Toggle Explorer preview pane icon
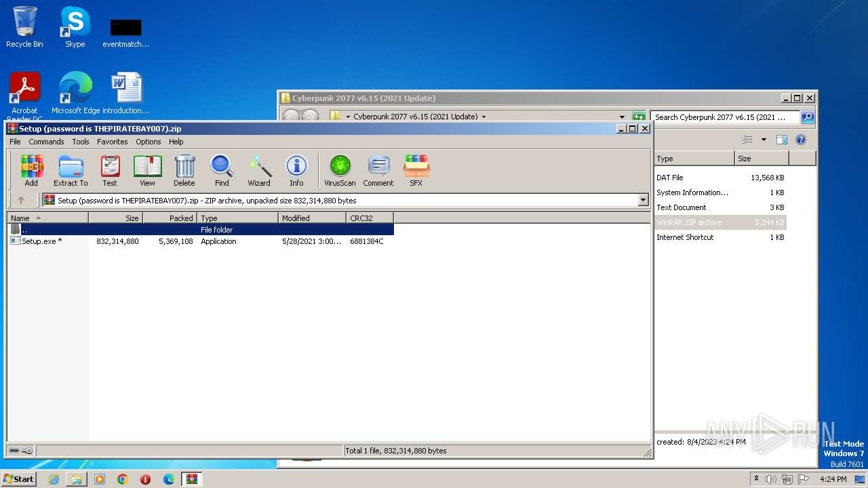 tap(782, 140)
